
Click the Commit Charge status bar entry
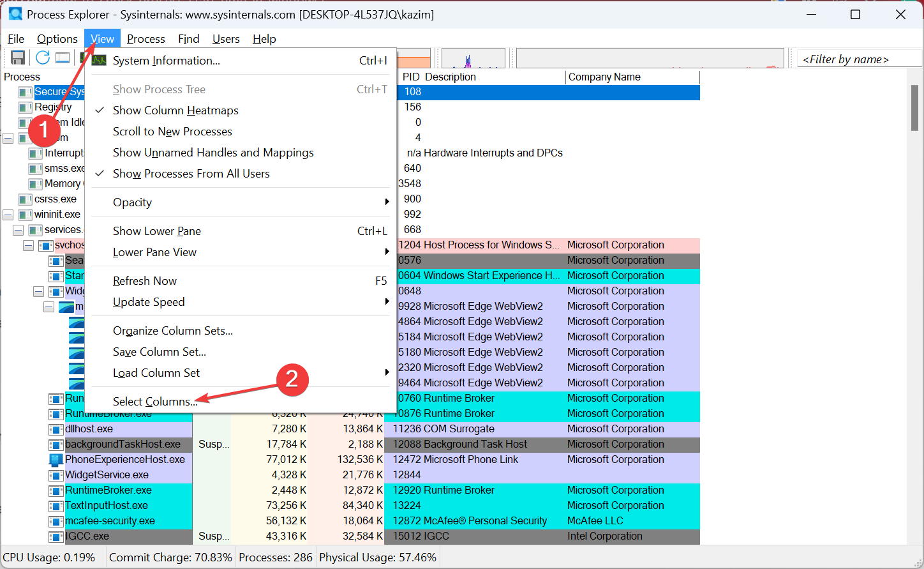click(x=170, y=558)
